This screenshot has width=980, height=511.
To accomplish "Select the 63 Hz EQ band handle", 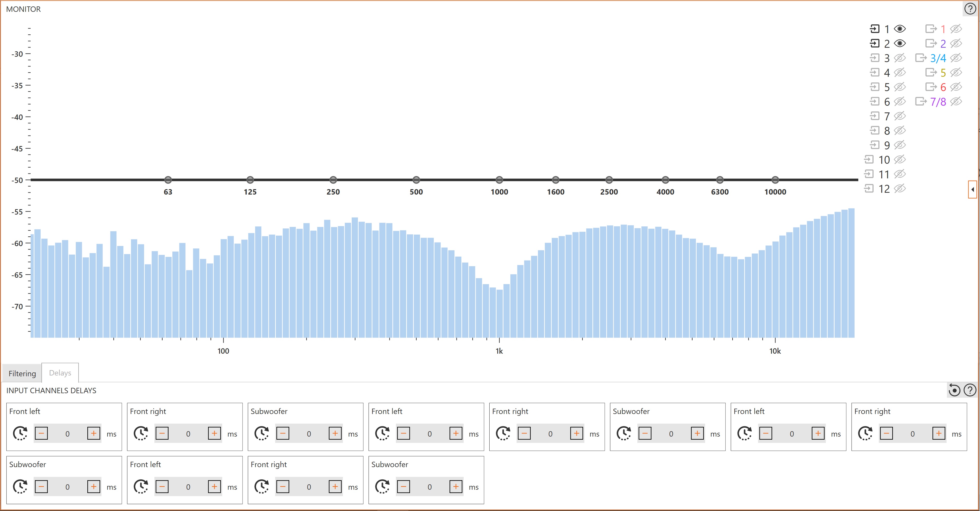I will tap(168, 180).
